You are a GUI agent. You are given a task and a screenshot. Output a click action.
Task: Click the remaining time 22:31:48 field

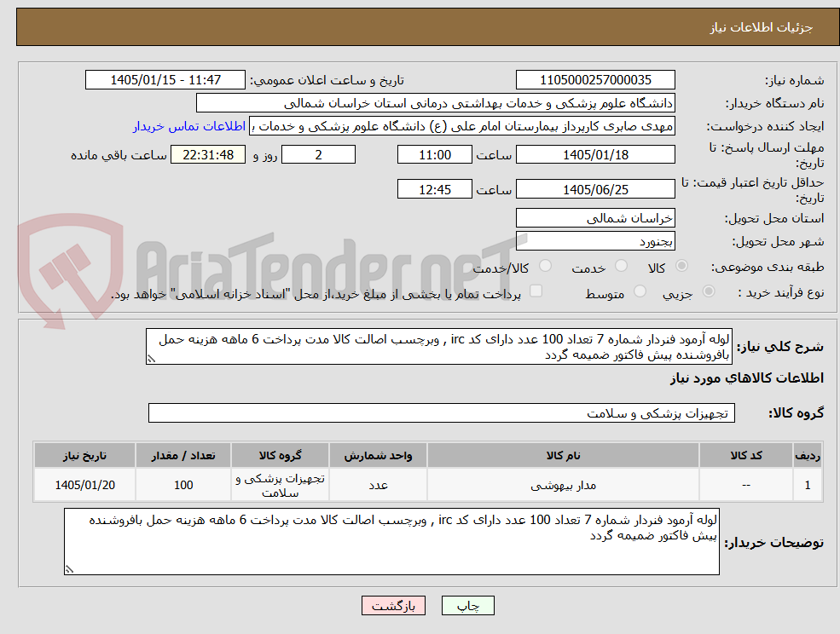(208, 155)
